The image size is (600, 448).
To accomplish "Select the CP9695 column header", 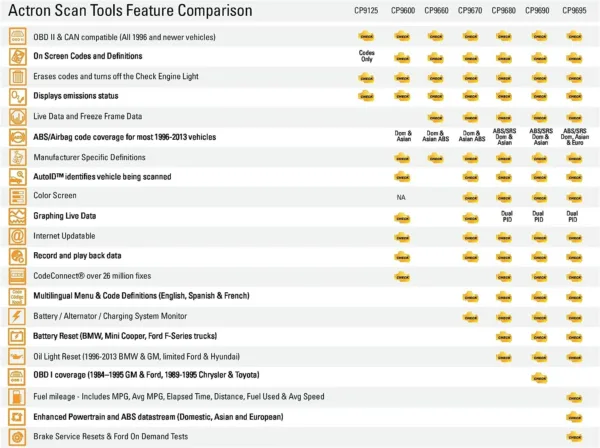I will [574, 11].
